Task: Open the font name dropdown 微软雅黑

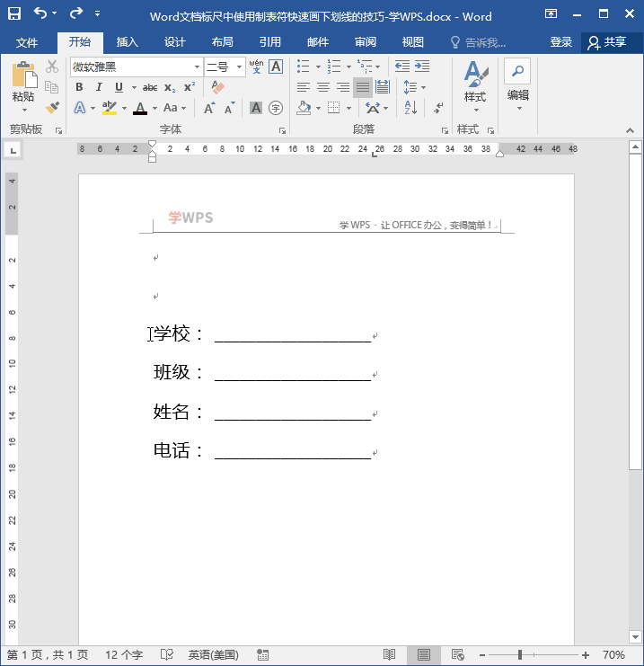Action: point(197,67)
